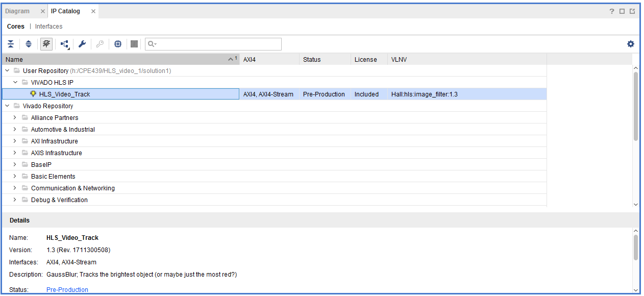Collapse the User Repository node
Image resolution: width=644 pixels, height=296 pixels.
[x=7, y=71]
